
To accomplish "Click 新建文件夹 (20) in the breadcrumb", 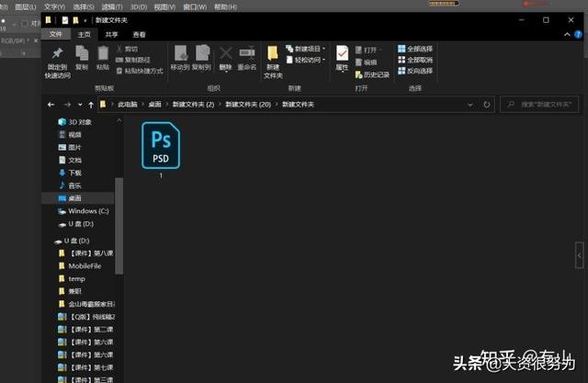I will pyautogui.click(x=248, y=104).
